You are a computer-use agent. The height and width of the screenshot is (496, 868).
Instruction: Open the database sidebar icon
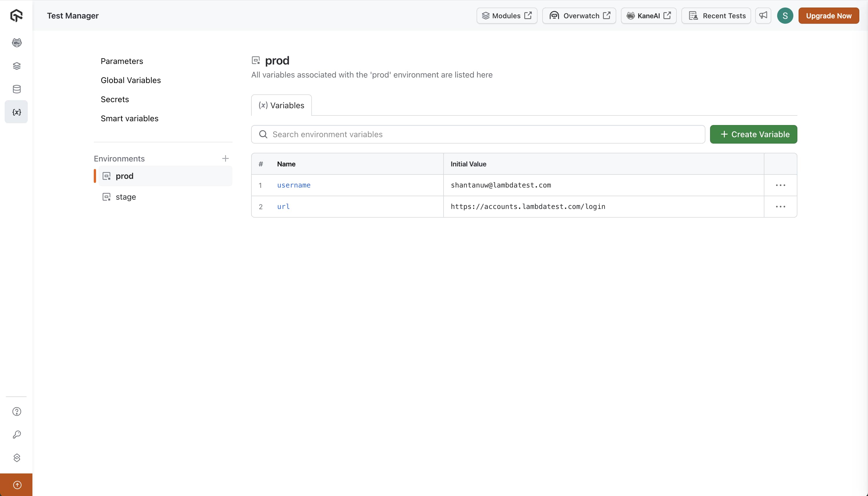[17, 89]
